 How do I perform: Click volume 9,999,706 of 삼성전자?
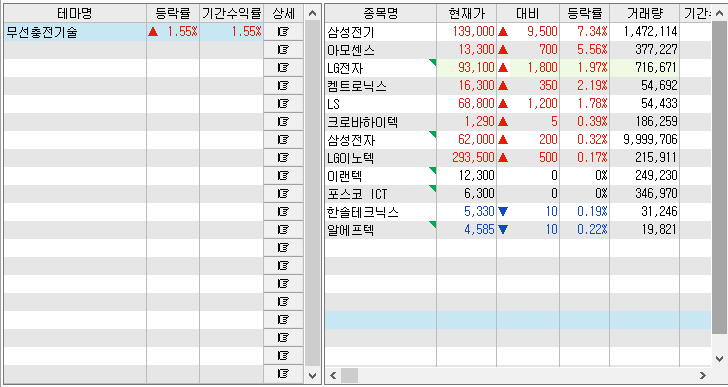(x=650, y=140)
